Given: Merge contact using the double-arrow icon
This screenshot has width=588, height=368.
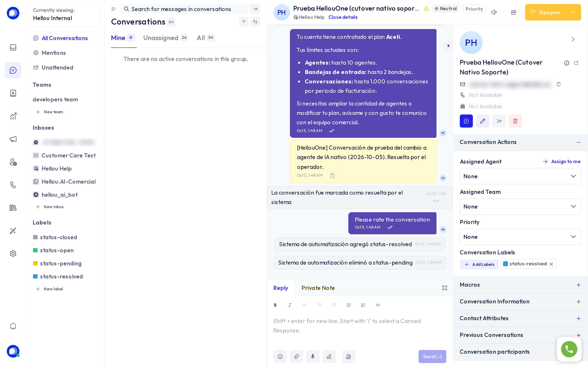Looking at the screenshot, I should 499,121.
